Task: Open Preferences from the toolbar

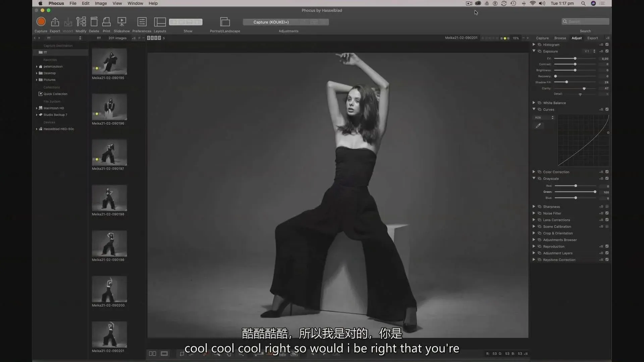Action: 142,22
